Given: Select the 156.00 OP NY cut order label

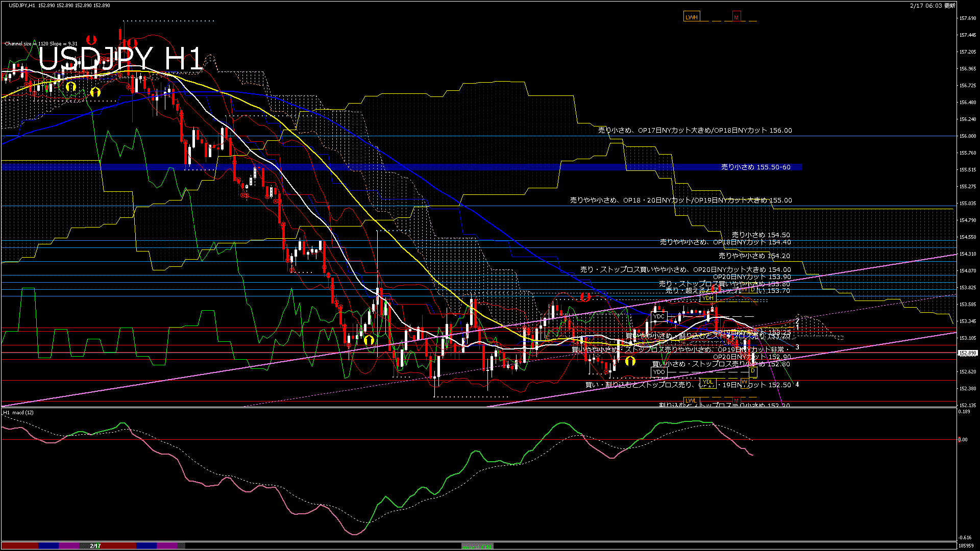Looking at the screenshot, I should point(695,131).
